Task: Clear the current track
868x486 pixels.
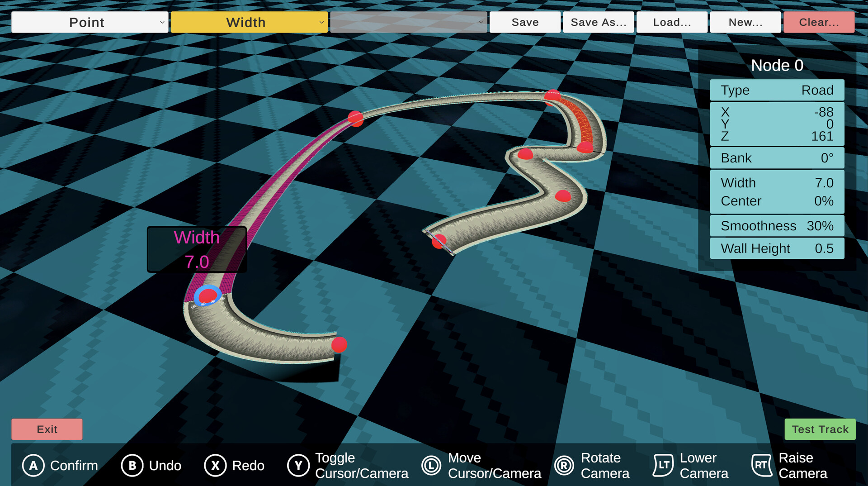Action: (x=818, y=22)
